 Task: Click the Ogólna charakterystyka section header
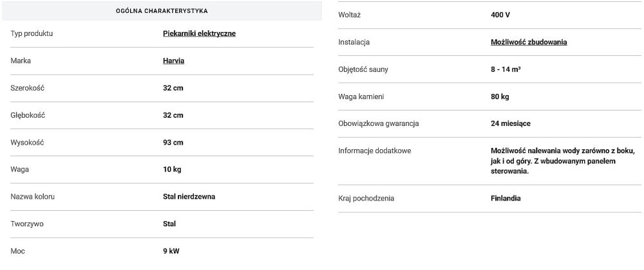tap(162, 11)
